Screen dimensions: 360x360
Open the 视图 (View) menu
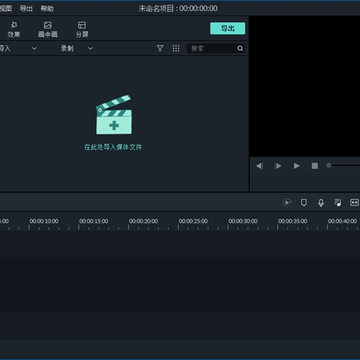coord(6,9)
